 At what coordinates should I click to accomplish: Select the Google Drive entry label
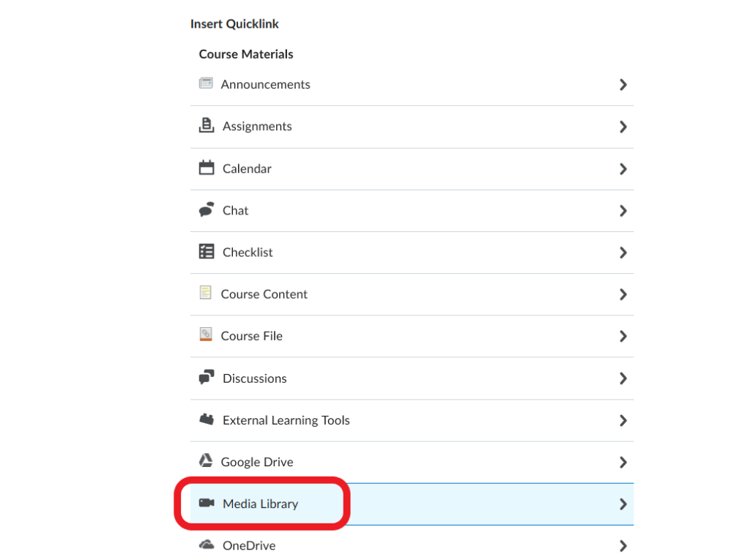tap(257, 462)
